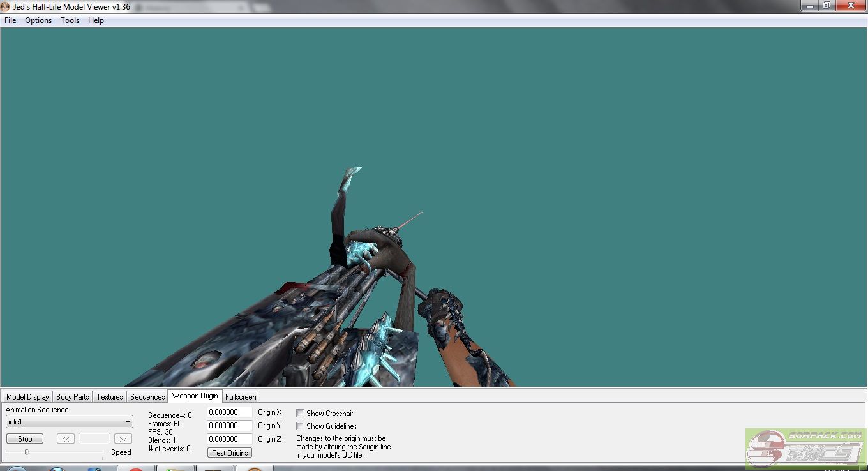
Task: Open the File menu
Action: [x=10, y=20]
